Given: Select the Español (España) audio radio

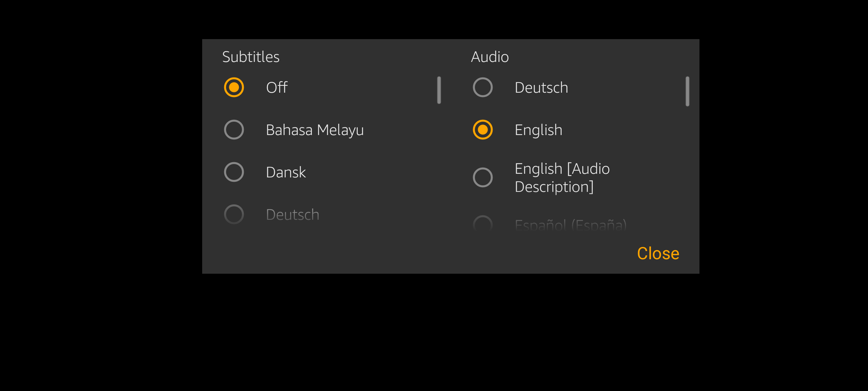Looking at the screenshot, I should coord(483,224).
